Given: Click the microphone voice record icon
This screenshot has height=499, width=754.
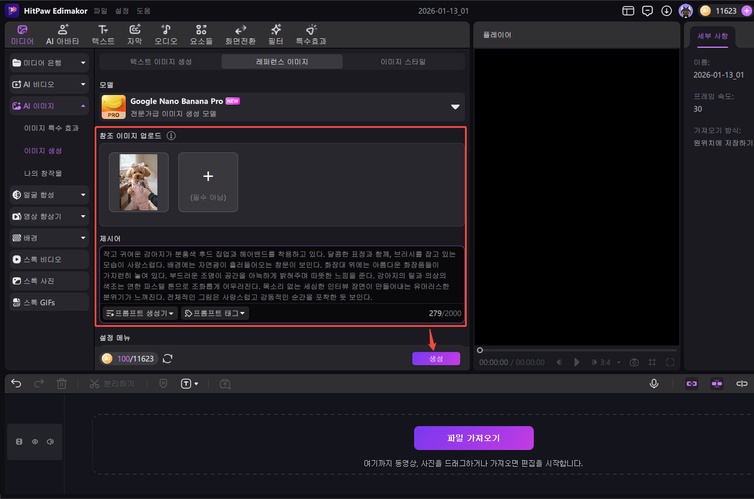Looking at the screenshot, I should pyautogui.click(x=654, y=384).
